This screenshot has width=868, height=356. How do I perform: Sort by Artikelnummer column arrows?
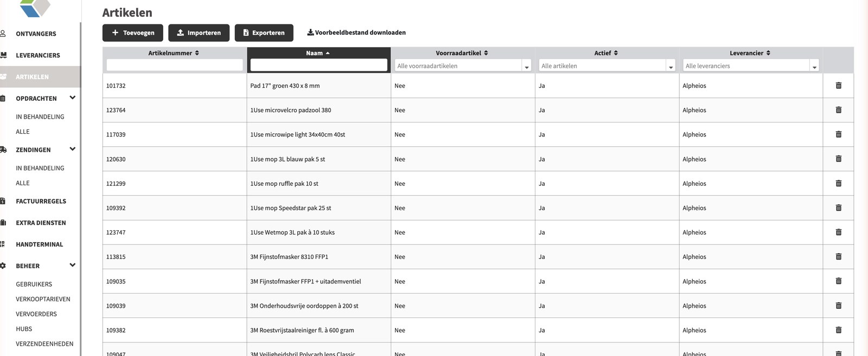click(x=197, y=53)
